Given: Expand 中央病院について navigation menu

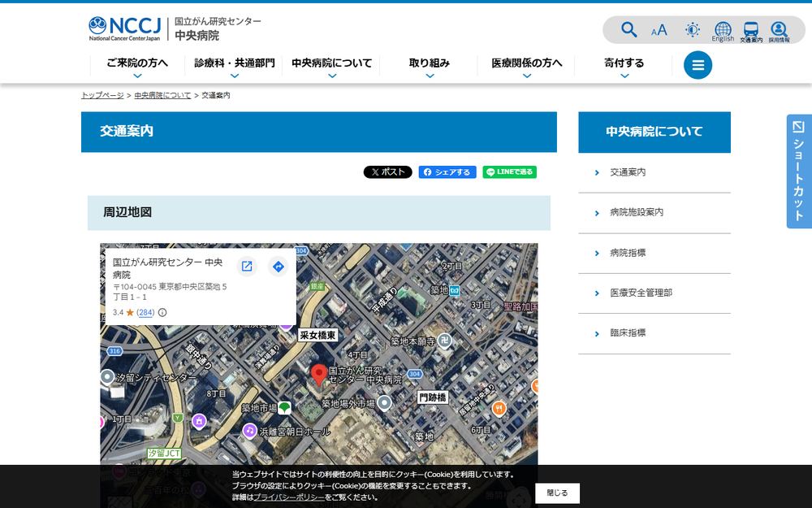Looking at the screenshot, I should pos(332,67).
